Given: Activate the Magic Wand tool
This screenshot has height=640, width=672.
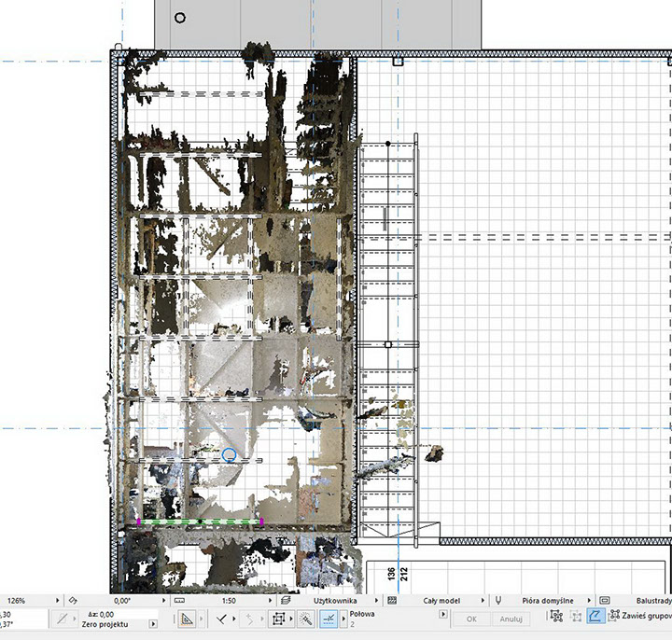Looking at the screenshot, I should click(x=304, y=619).
